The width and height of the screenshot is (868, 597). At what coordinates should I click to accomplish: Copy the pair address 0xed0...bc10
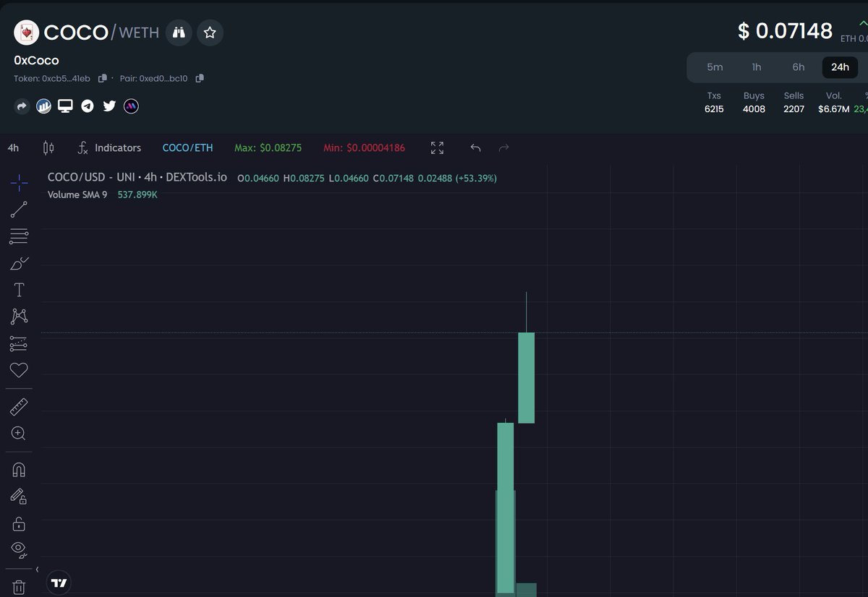tap(200, 78)
